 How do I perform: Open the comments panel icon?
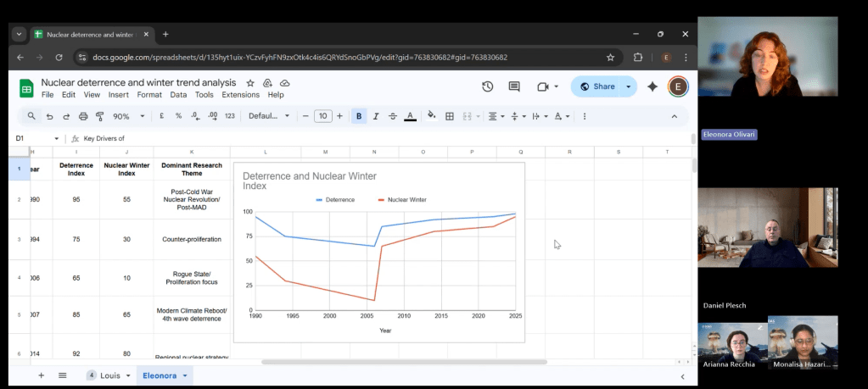coord(514,86)
